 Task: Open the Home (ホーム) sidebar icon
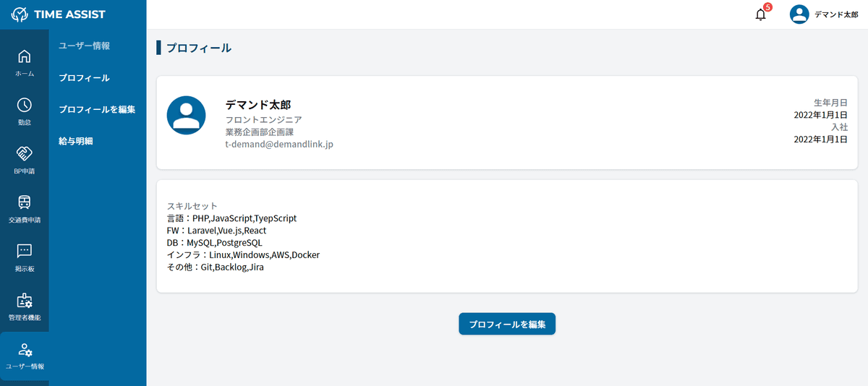point(25,56)
